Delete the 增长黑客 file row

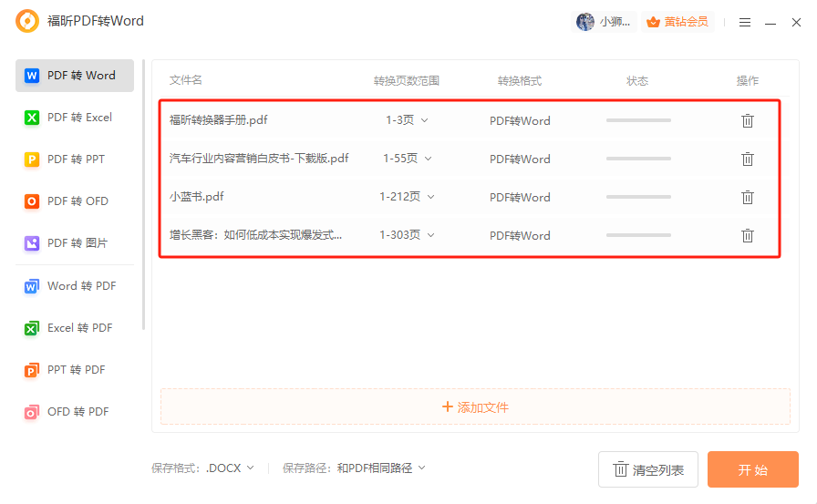tap(747, 235)
